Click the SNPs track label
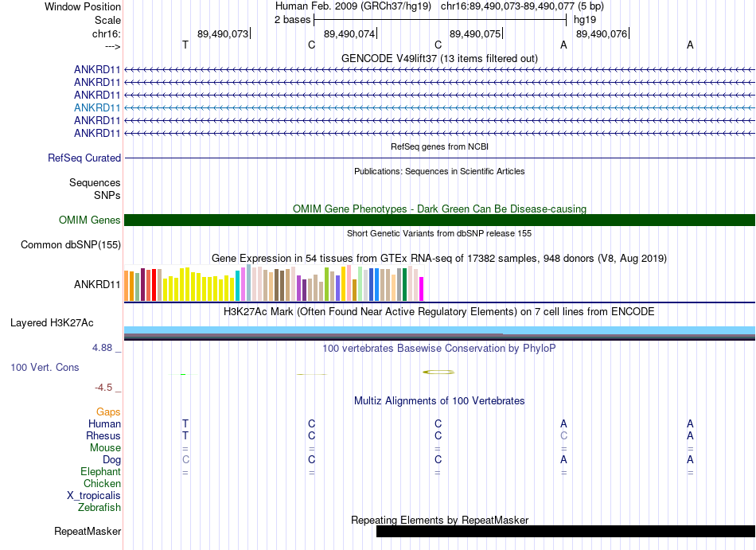756x550 pixels. click(x=107, y=195)
